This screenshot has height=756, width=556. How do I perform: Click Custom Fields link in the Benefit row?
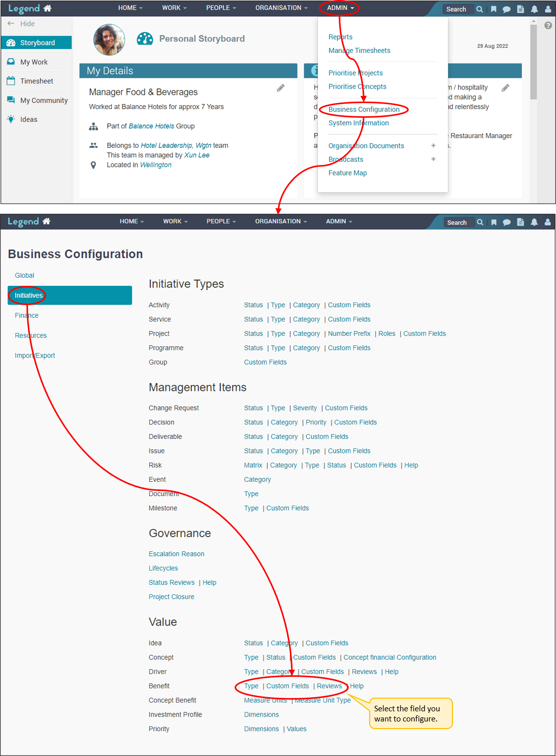coord(287,686)
